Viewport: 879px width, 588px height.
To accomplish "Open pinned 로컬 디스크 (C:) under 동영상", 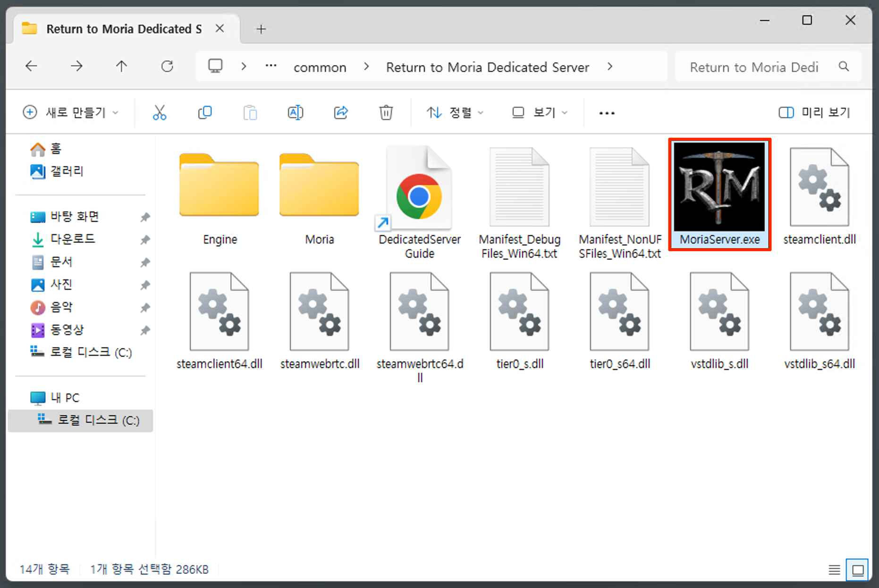I will click(81, 352).
